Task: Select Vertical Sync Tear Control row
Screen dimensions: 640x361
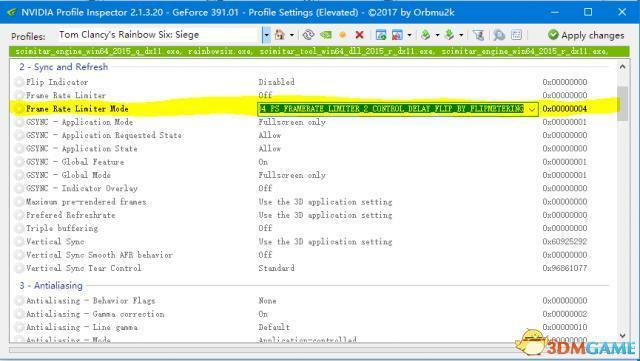Action: click(313, 268)
